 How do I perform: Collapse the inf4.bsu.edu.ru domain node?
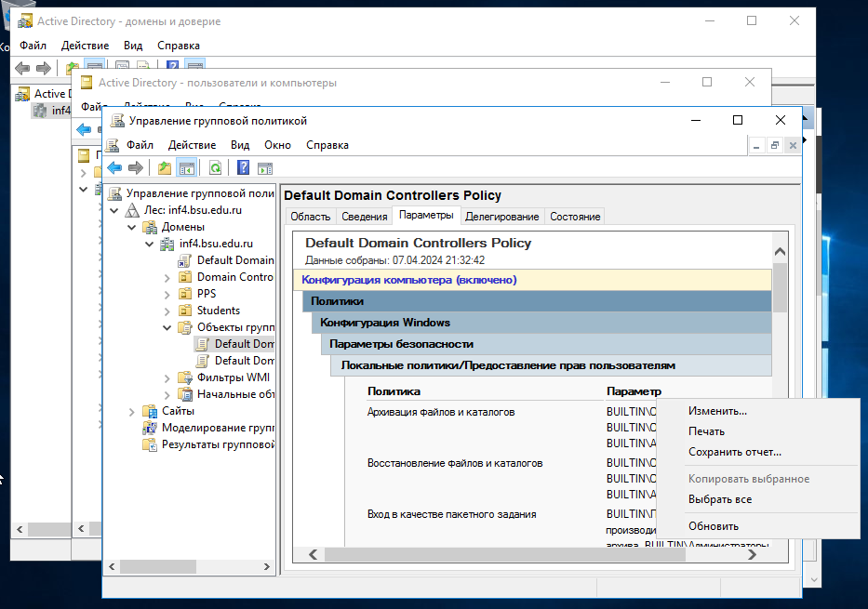(x=150, y=244)
